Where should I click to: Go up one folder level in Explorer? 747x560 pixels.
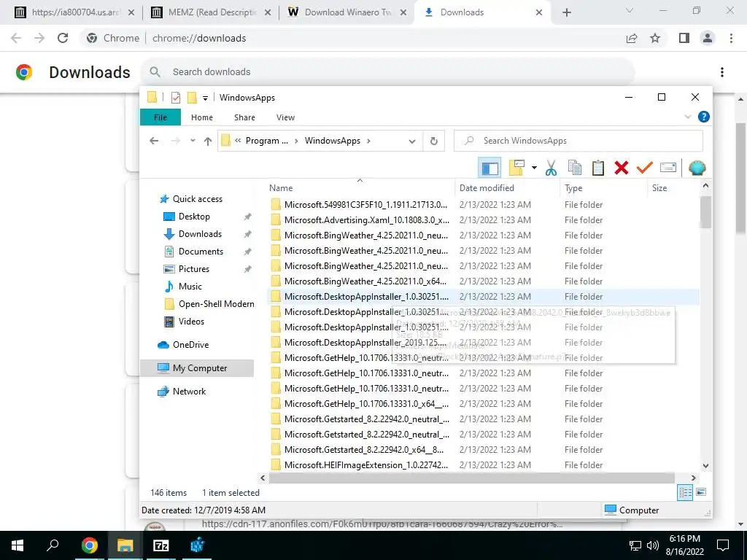pyautogui.click(x=208, y=141)
